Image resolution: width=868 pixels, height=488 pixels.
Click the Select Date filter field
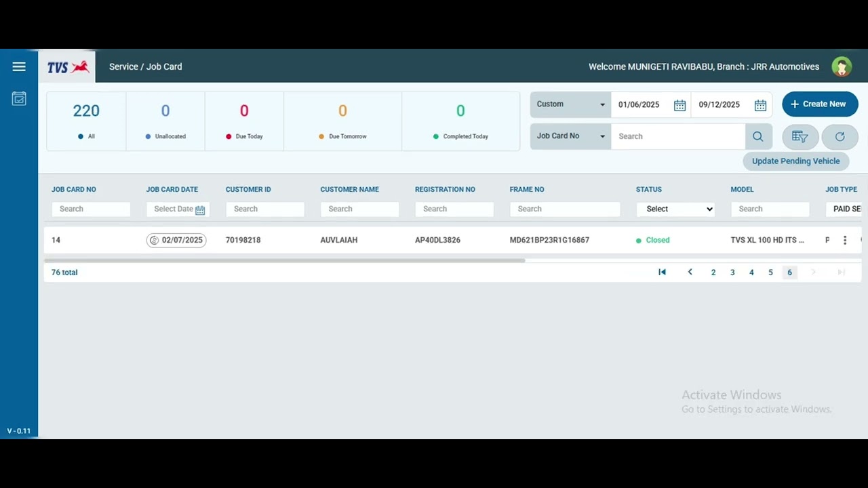178,209
